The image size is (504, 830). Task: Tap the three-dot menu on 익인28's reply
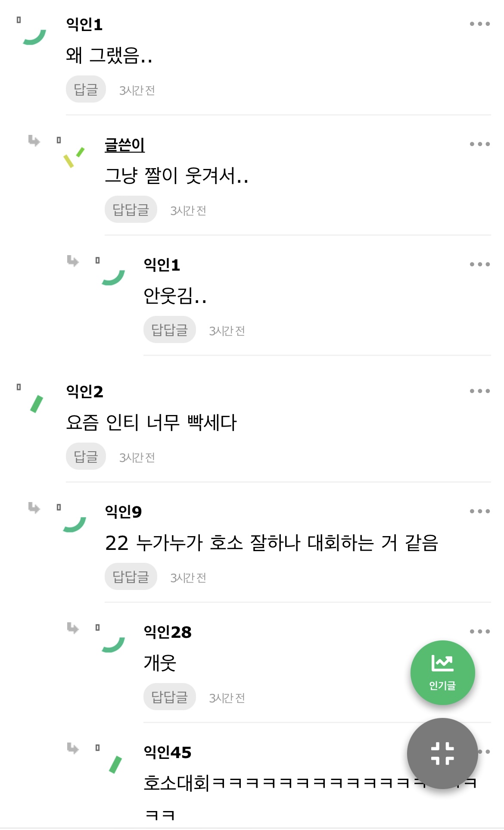pyautogui.click(x=479, y=632)
